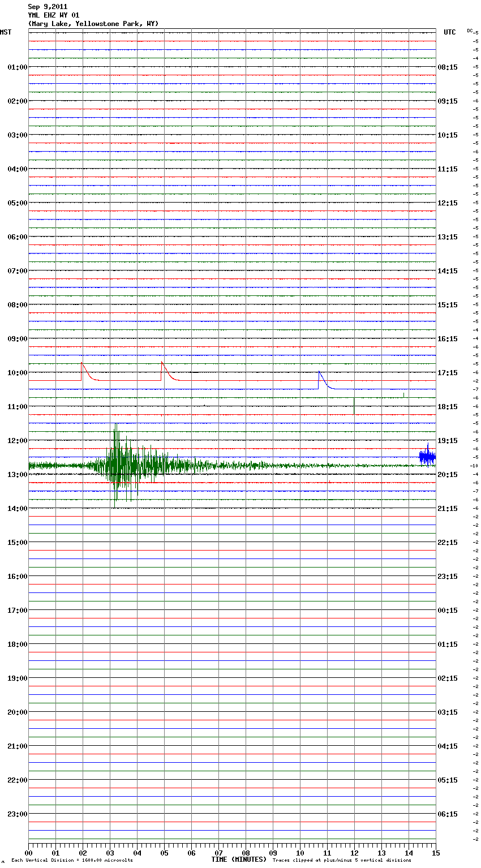The image size is (481, 868).
Task: Click the 20:15 UTC row label
Action: (448, 474)
